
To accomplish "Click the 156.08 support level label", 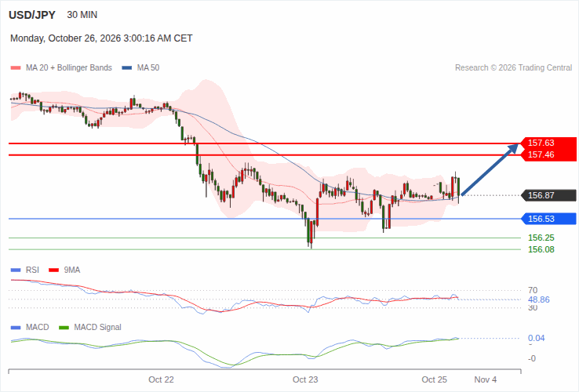I will pyautogui.click(x=541, y=249).
